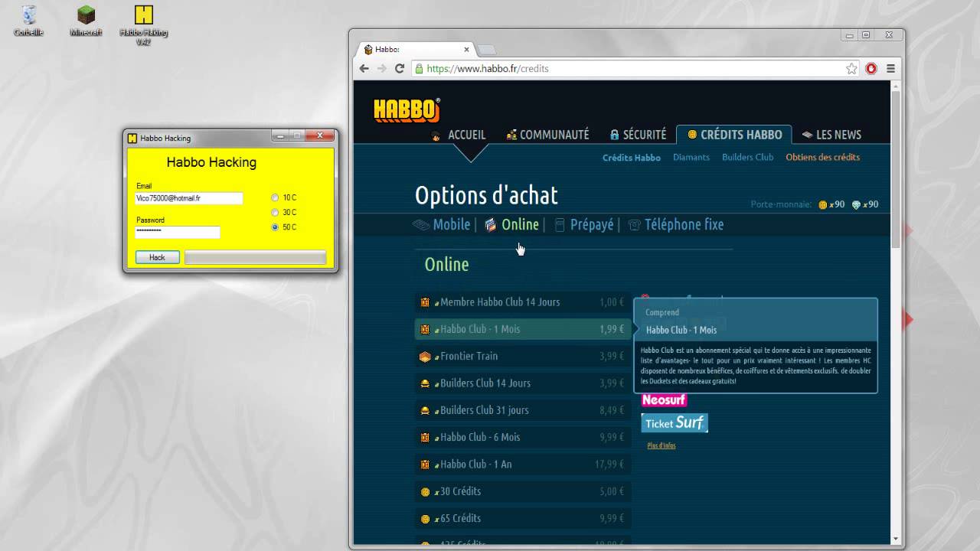
Task: Open the Habbo Hacking V4.2 desktop icon
Action: (143, 24)
